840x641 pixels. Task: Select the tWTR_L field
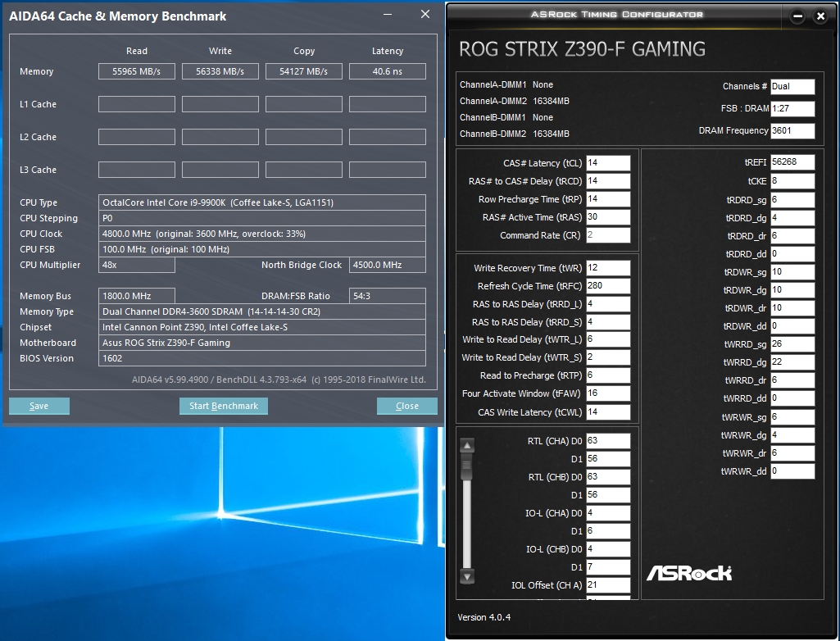click(608, 339)
